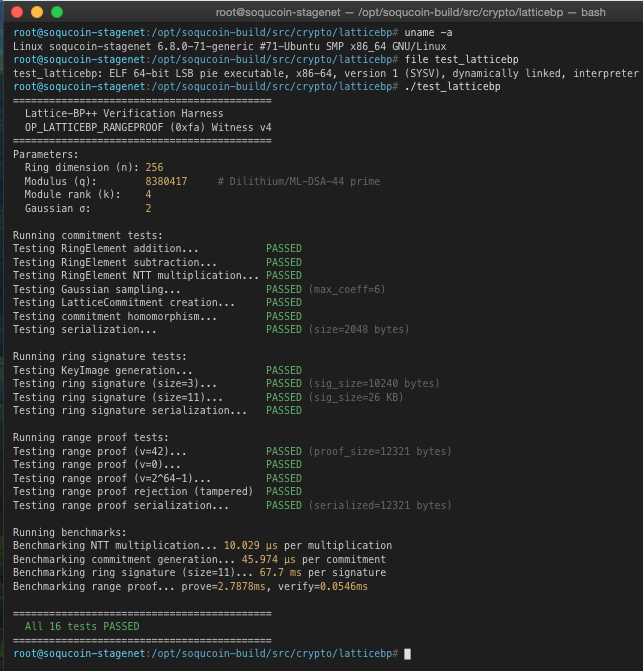Click the Linux kernel version output line

(x=229, y=46)
